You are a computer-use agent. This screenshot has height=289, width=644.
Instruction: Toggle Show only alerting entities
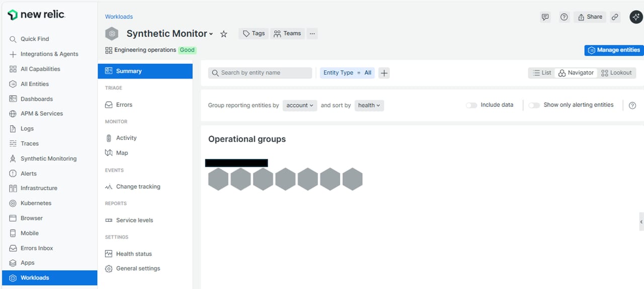coord(534,105)
